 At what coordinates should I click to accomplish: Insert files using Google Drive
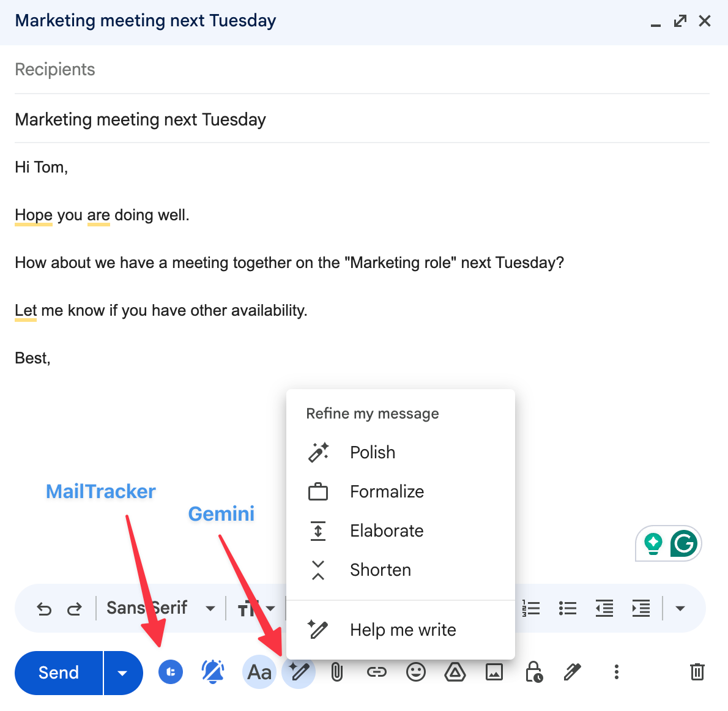(x=455, y=672)
